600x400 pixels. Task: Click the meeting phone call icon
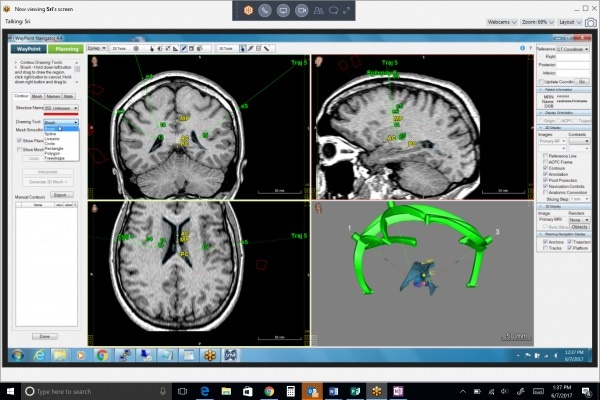pos(266,10)
